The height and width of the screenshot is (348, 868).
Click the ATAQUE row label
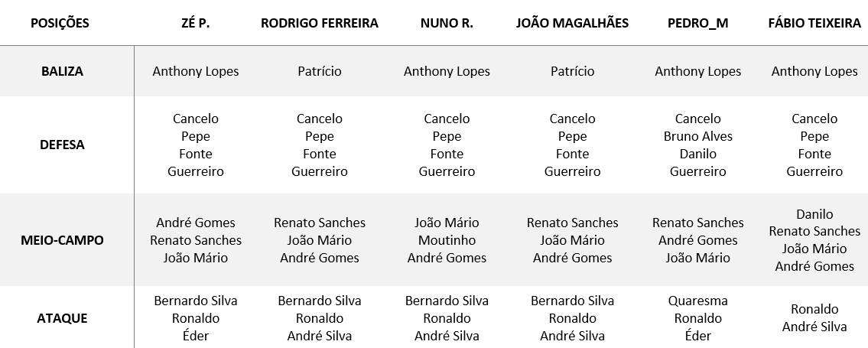pos(62,318)
